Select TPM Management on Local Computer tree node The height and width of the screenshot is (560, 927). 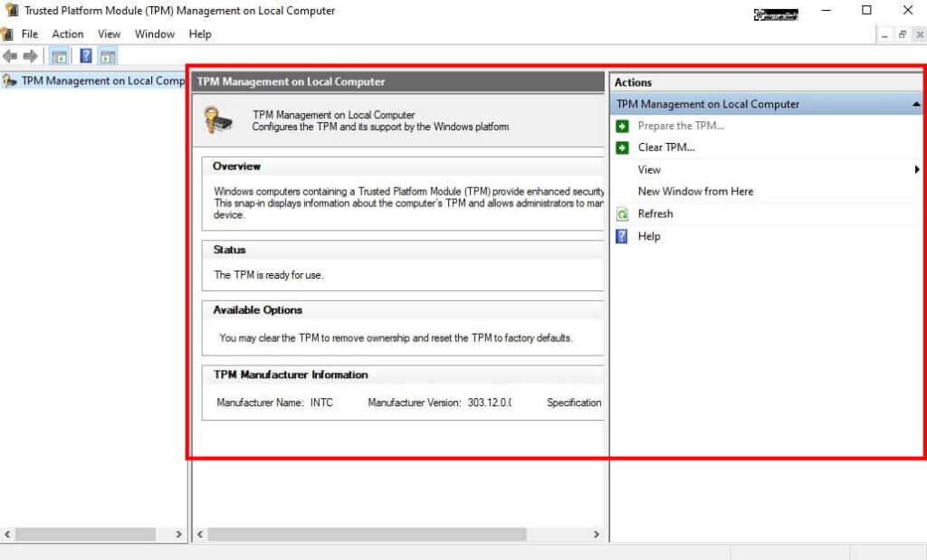point(103,81)
